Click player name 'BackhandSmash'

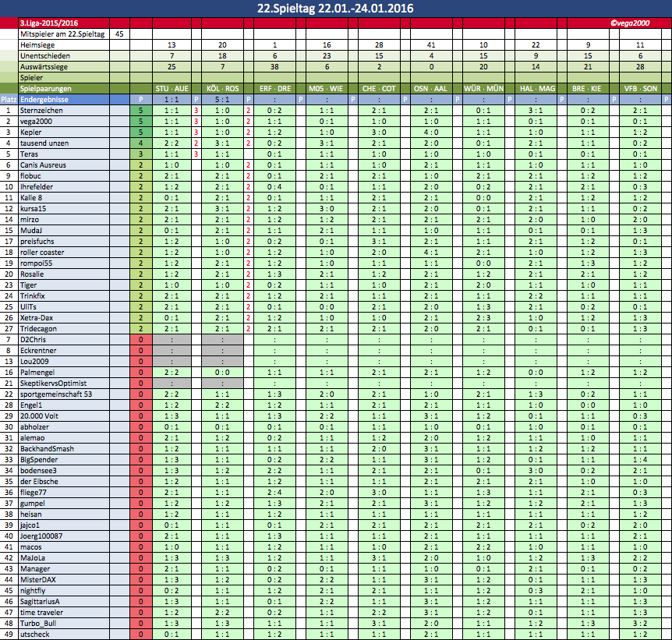coord(47,449)
